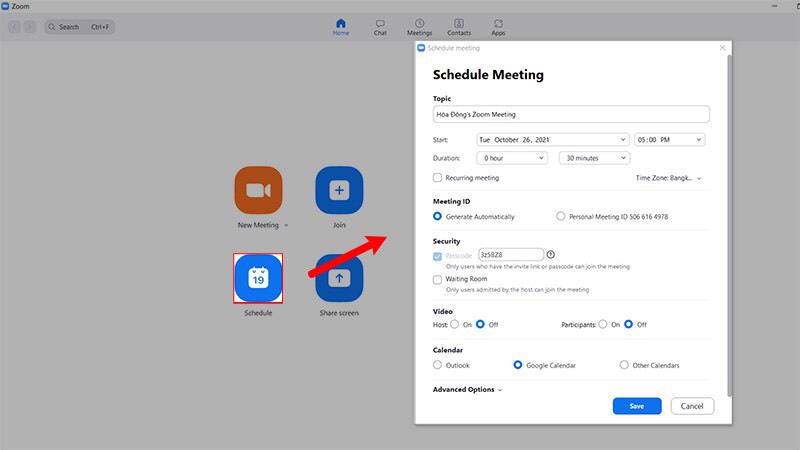Enable the Recurring meeting checkbox
Viewport: 800px width, 450px height.
point(437,178)
